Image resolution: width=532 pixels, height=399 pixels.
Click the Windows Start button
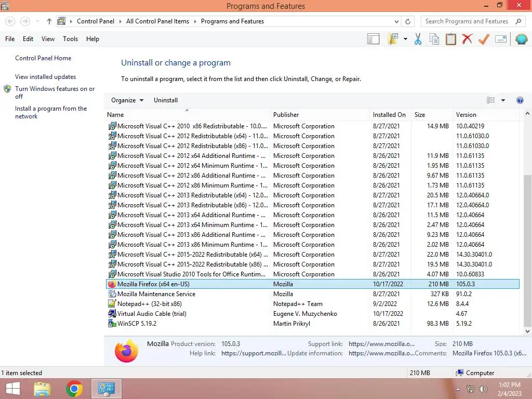tap(13, 389)
